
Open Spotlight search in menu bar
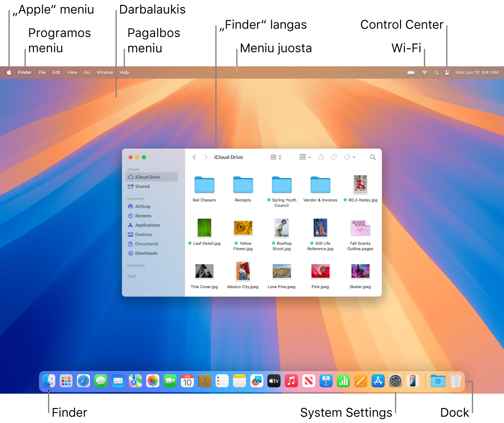click(x=436, y=73)
